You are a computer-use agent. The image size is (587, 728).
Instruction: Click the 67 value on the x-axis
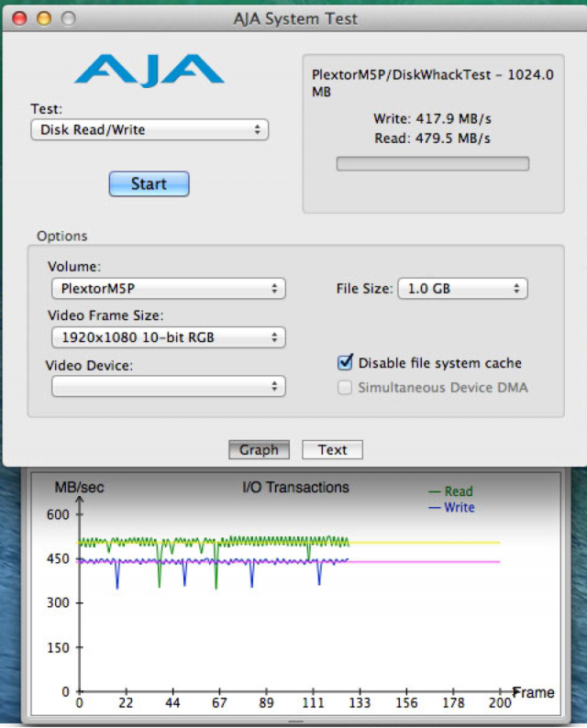click(x=219, y=703)
